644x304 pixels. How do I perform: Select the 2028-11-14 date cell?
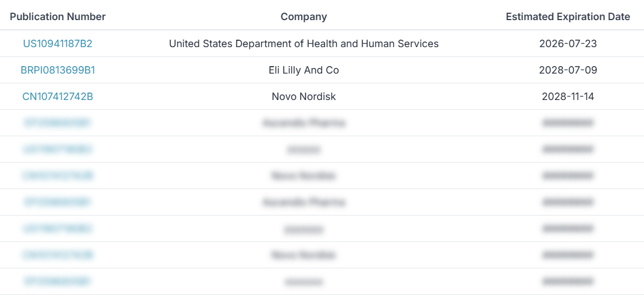point(568,97)
